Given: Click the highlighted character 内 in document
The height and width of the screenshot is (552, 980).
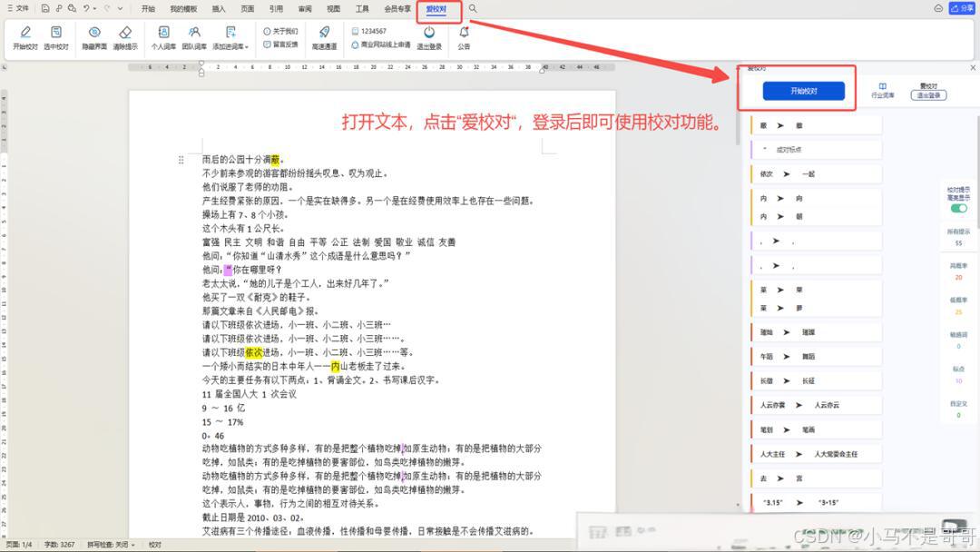Looking at the screenshot, I should [336, 366].
